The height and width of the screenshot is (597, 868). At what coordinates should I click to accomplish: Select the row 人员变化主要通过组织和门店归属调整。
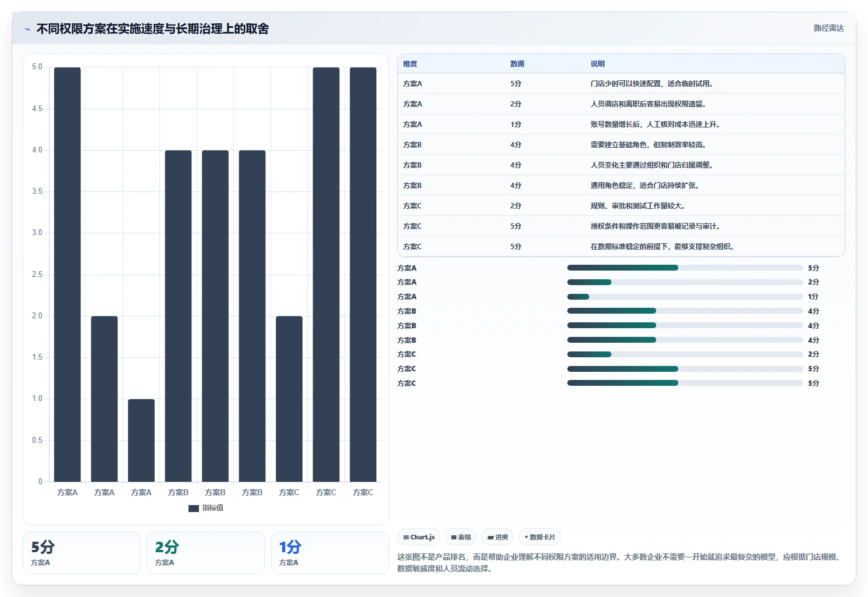(x=621, y=165)
